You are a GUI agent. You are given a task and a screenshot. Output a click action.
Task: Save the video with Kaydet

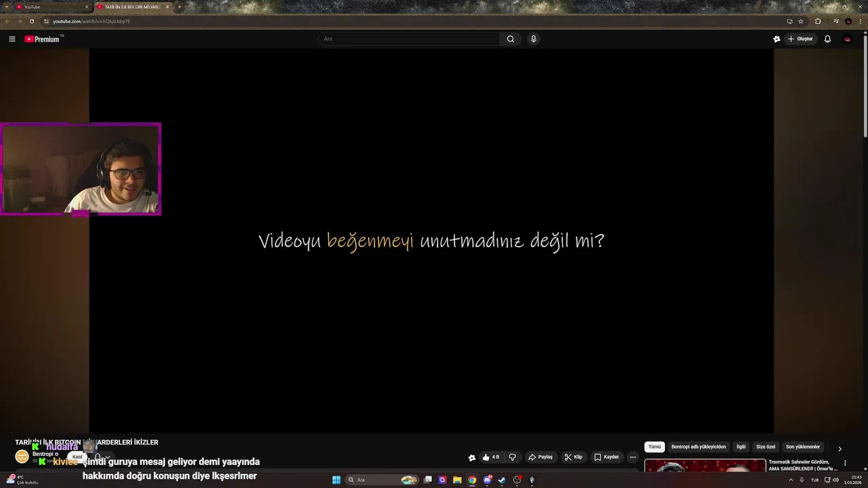click(606, 457)
